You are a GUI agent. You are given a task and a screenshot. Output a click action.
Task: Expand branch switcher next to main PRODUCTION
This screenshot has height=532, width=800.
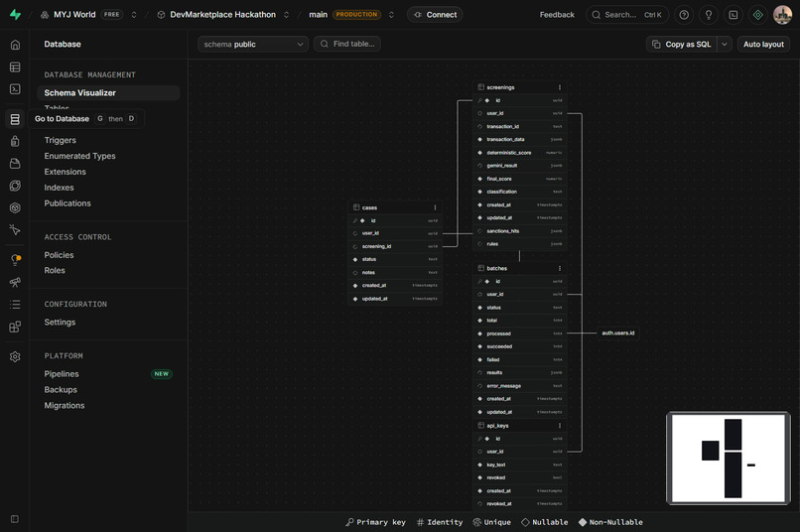[391, 15]
